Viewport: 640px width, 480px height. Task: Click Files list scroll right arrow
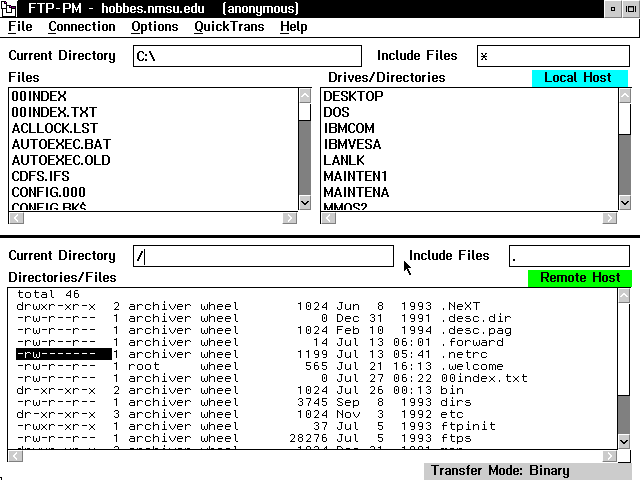290,218
